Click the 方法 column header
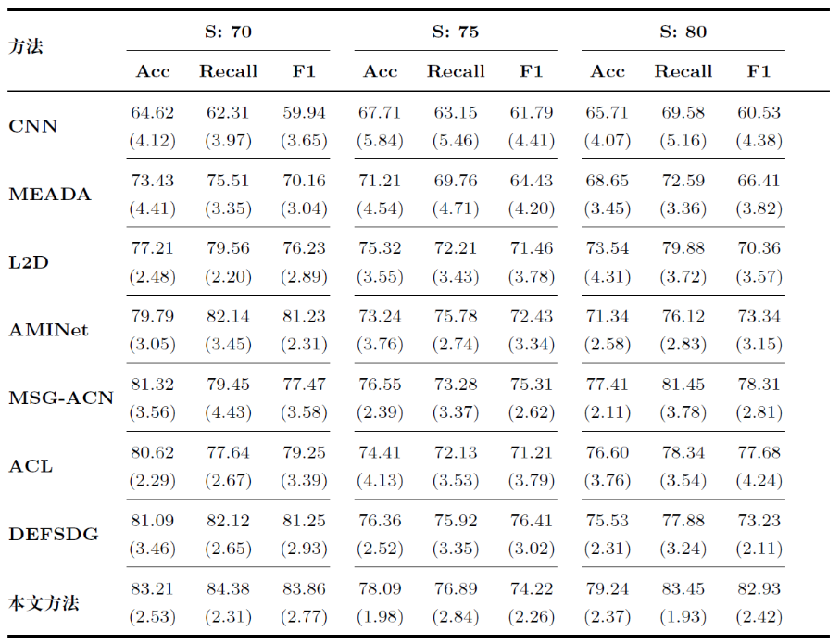 [x=27, y=46]
